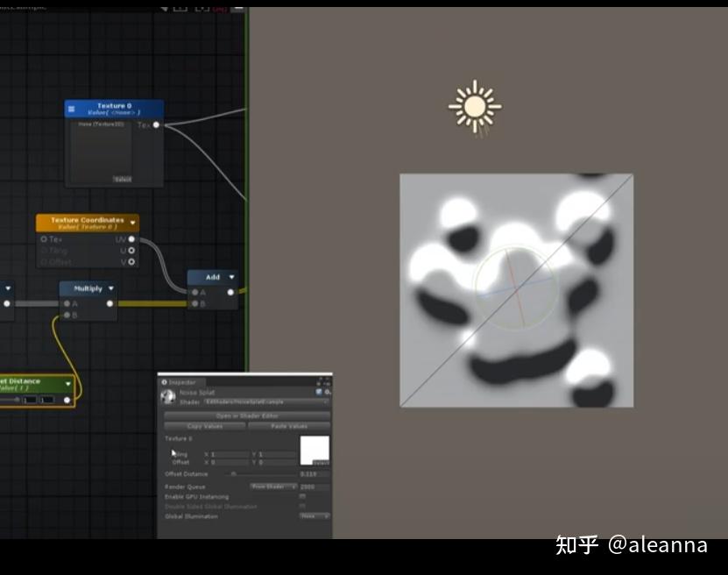This screenshot has width=728, height=575.
Task: Toggle the Inspector lock icon
Action: pos(318,390)
